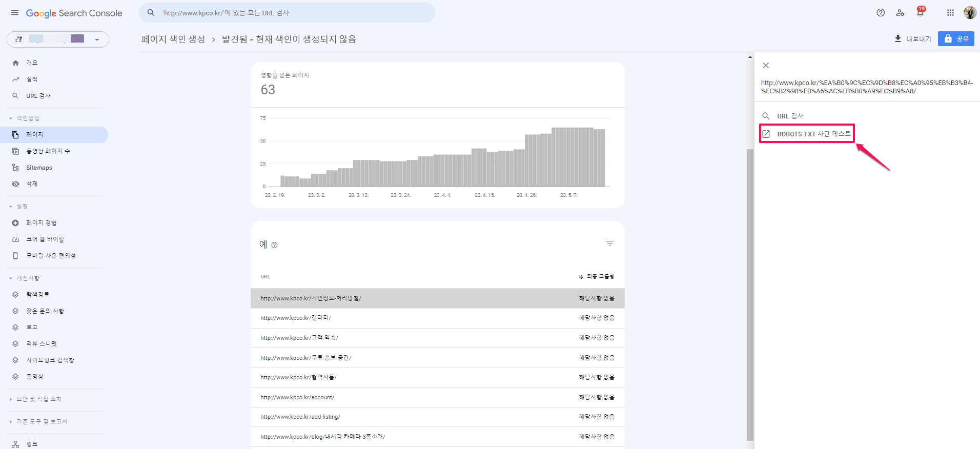Image resolution: width=980 pixels, height=449 pixels.
Task: Select 코어 웹 바이탈 in sidebar
Action: click(45, 239)
